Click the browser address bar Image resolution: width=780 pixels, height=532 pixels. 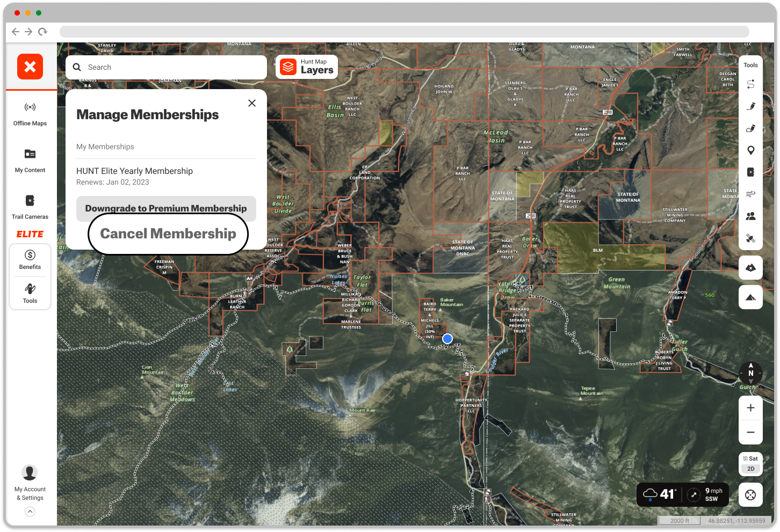tap(404, 32)
